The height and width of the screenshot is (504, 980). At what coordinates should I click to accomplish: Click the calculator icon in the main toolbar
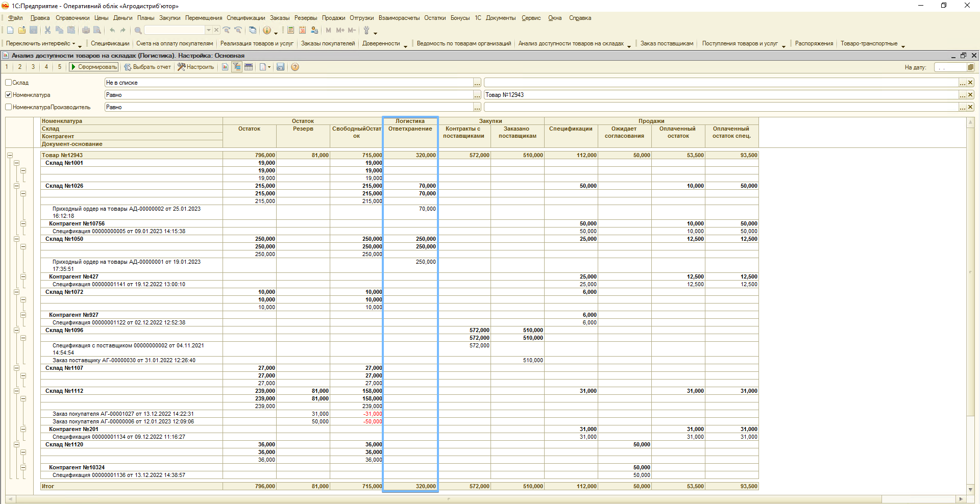pyautogui.click(x=290, y=30)
